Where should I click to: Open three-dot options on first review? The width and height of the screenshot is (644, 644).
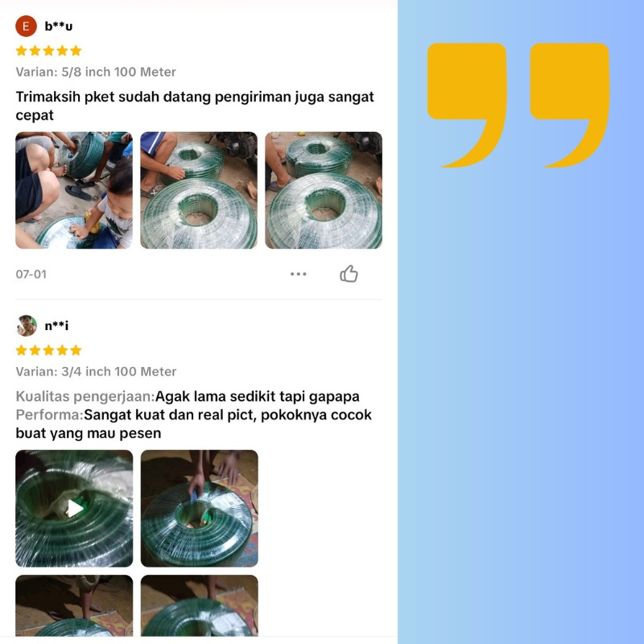click(x=298, y=274)
